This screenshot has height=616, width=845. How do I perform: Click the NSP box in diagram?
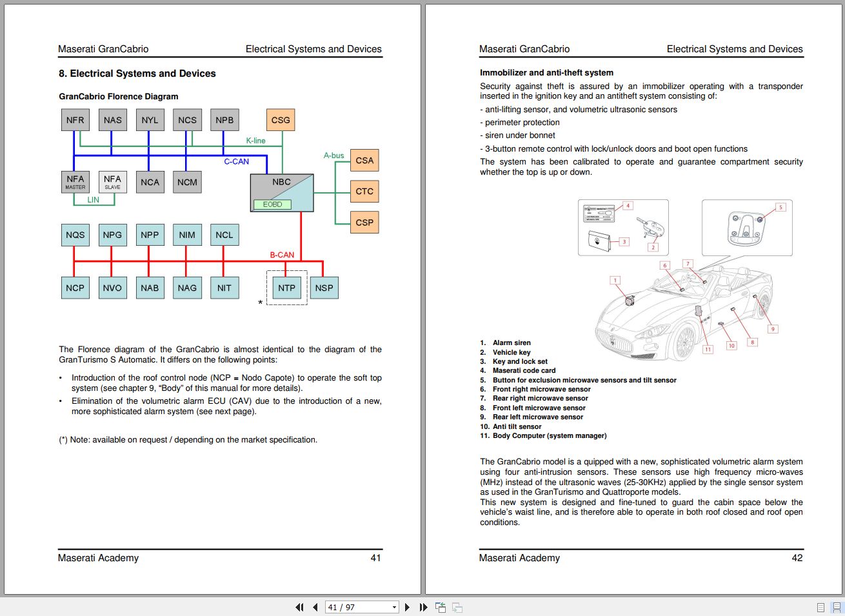pos(324,288)
